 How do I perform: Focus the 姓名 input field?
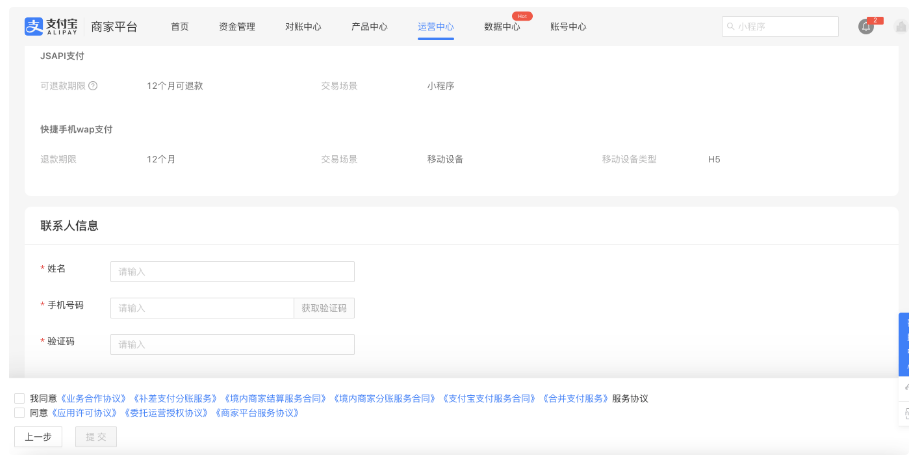pos(232,272)
